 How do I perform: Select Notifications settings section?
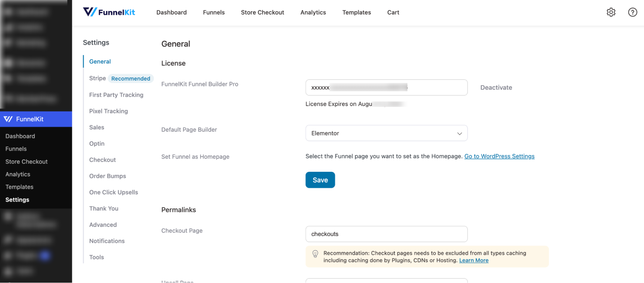coord(107,241)
